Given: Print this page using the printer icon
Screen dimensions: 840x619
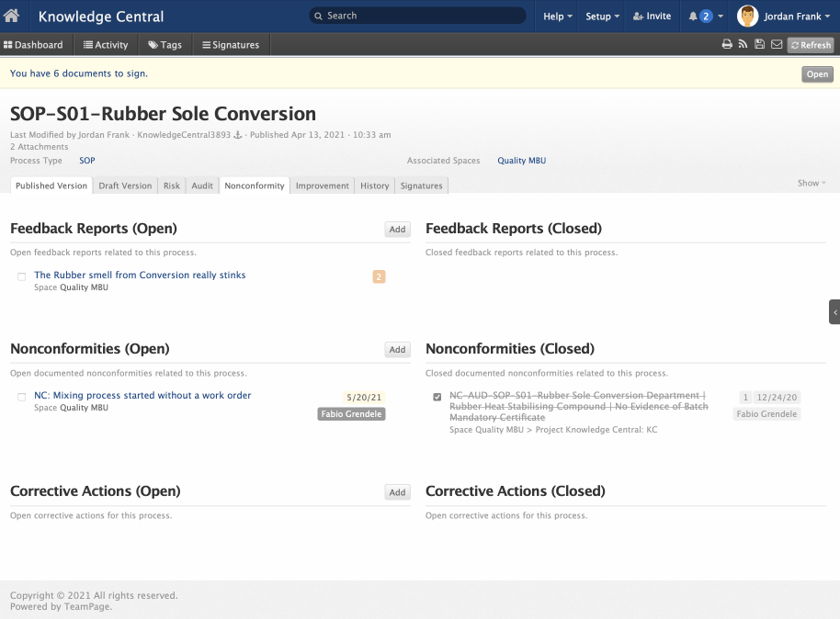Looking at the screenshot, I should coord(727,45).
